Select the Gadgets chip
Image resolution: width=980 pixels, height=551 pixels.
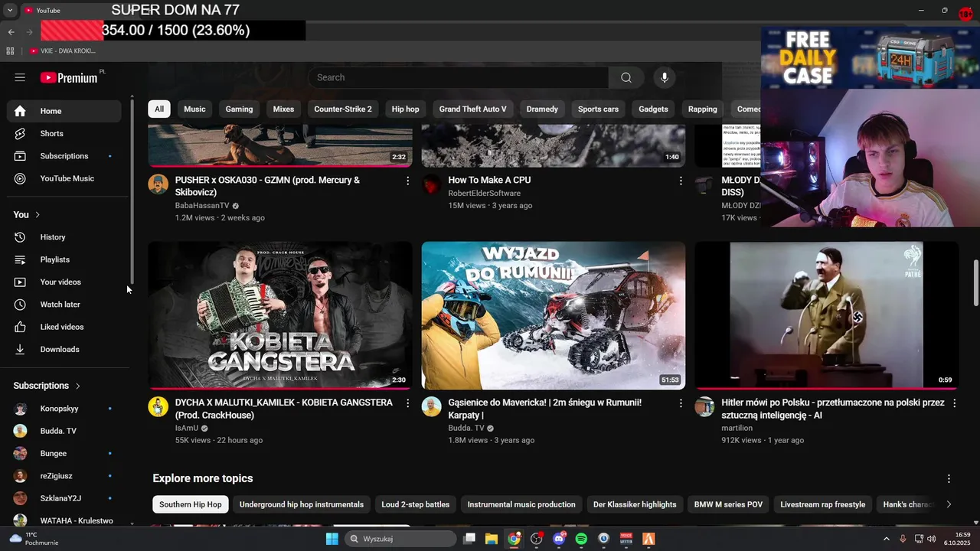click(x=653, y=109)
